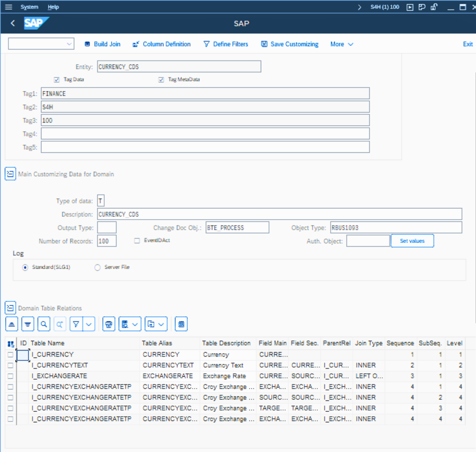Open the Help menu
The width and height of the screenshot is (476, 452).
(53, 7)
